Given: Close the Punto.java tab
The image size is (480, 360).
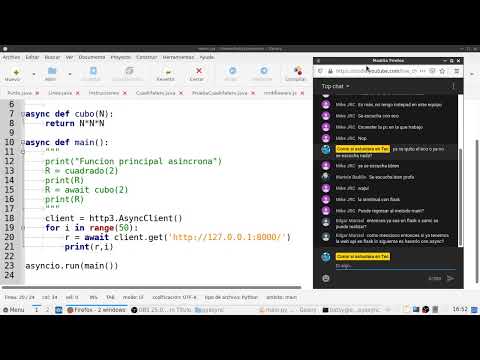Looking at the screenshot, I should pos(37,93).
